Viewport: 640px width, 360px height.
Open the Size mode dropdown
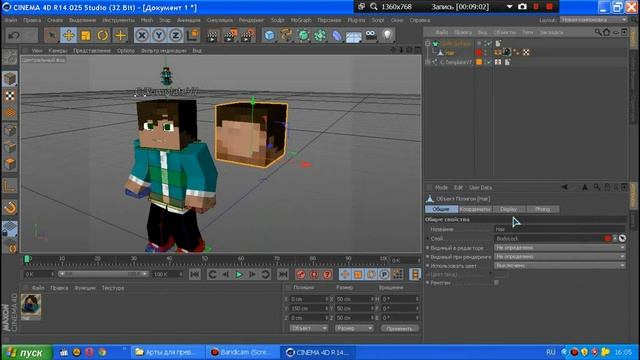(354, 328)
